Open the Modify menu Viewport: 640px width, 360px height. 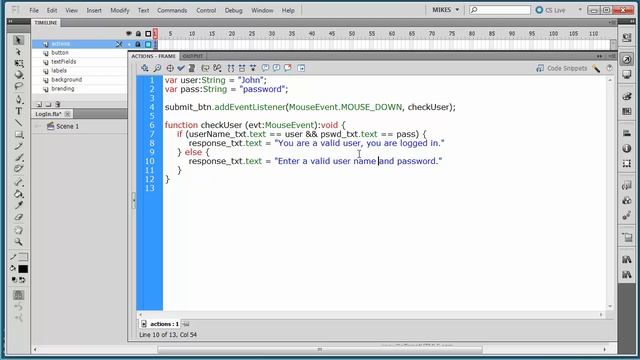pos(120,10)
